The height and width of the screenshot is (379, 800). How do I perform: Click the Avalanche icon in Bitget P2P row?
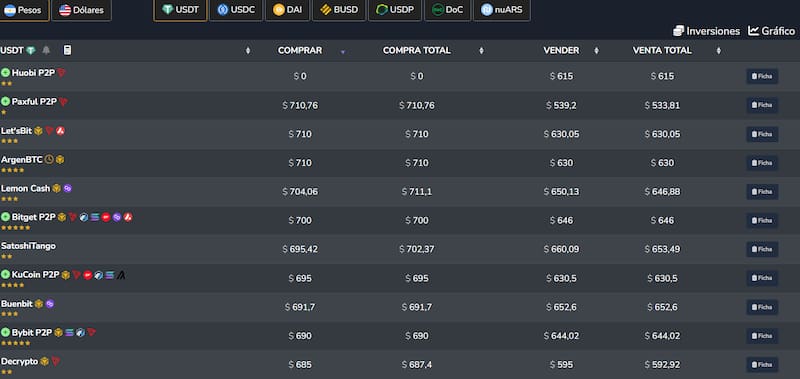pyautogui.click(x=128, y=217)
